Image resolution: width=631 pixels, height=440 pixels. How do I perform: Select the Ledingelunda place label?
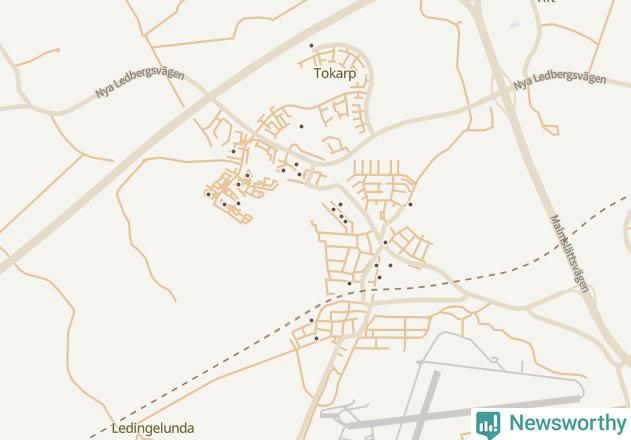click(x=153, y=428)
